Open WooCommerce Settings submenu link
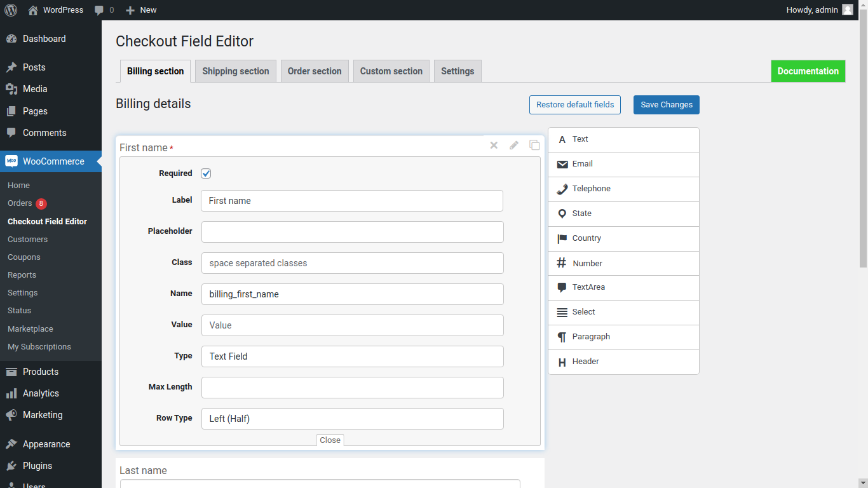 [23, 293]
